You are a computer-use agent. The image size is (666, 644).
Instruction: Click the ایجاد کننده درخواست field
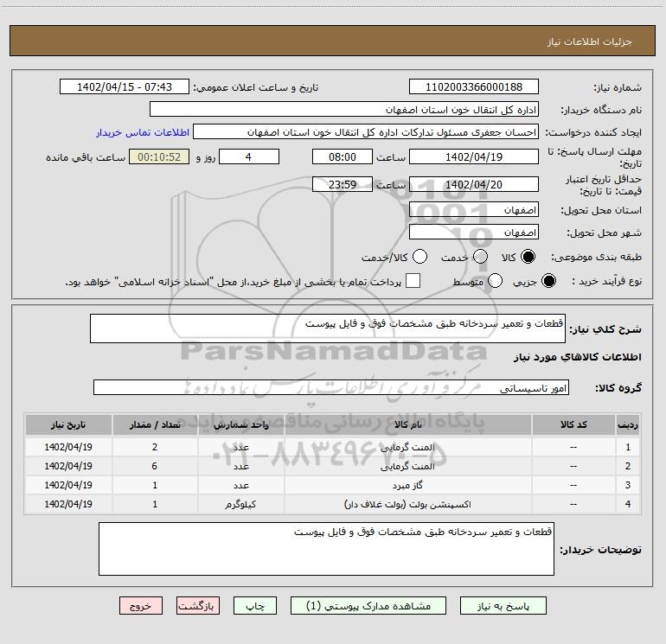[x=366, y=132]
